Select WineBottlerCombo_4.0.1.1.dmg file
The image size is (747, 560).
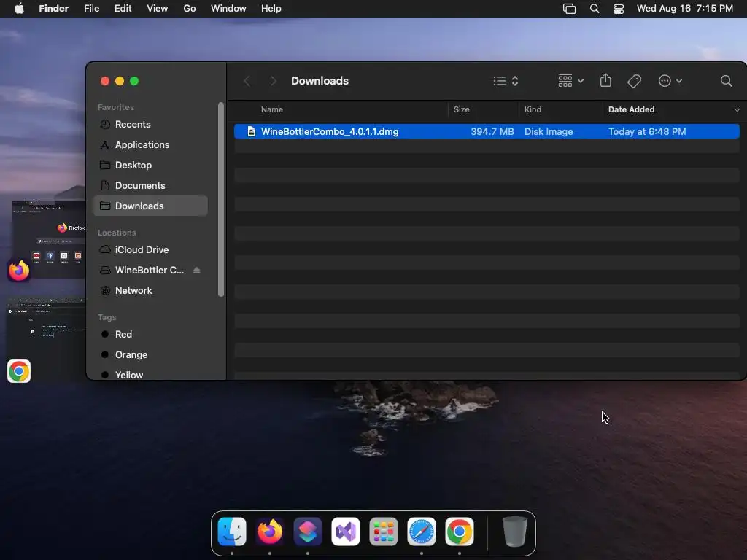487,131
